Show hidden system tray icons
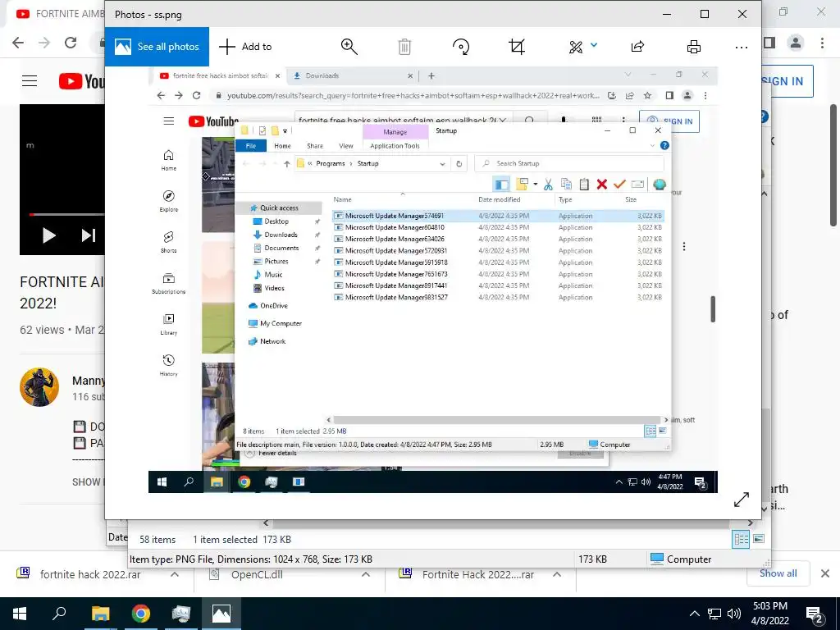This screenshot has width=840, height=630. 694,614
